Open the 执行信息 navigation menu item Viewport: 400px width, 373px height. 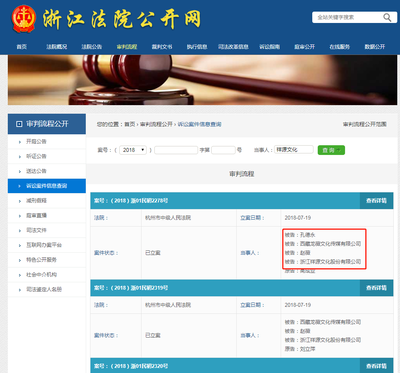pyautogui.click(x=197, y=47)
